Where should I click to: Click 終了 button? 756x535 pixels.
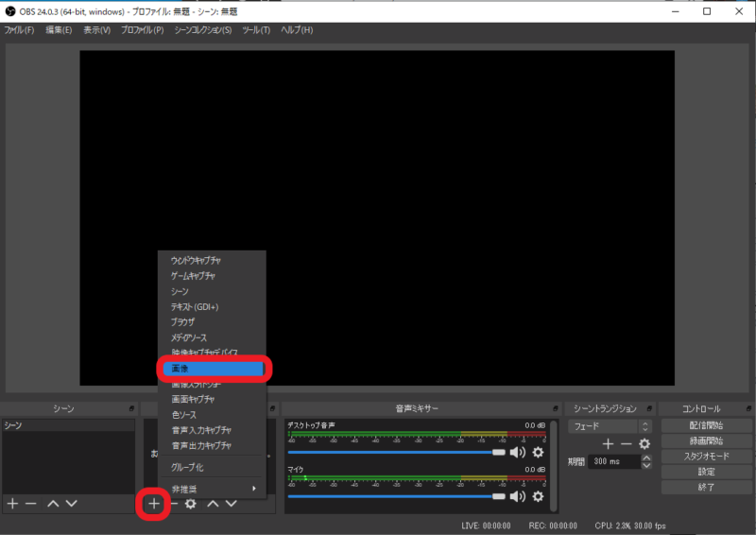pos(706,487)
